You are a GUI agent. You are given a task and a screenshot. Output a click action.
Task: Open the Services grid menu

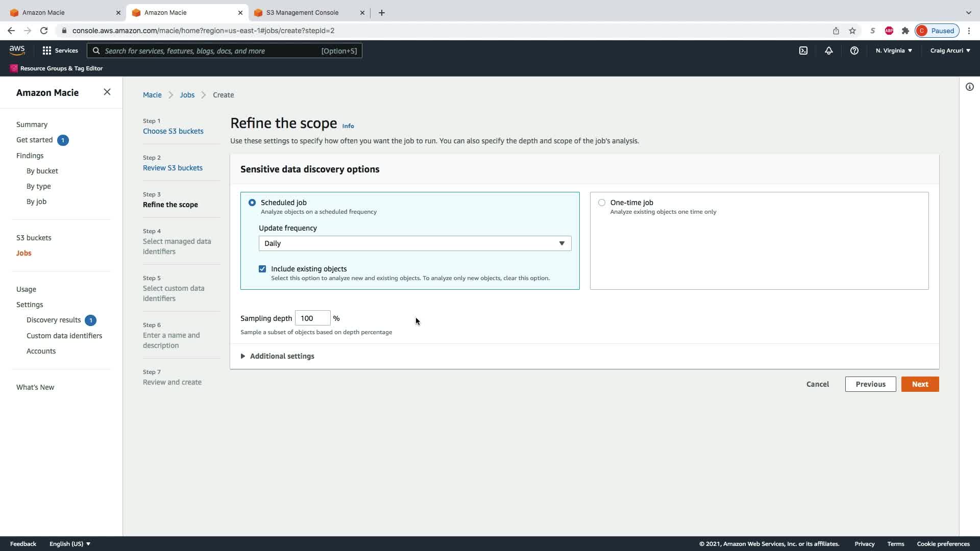click(x=60, y=51)
